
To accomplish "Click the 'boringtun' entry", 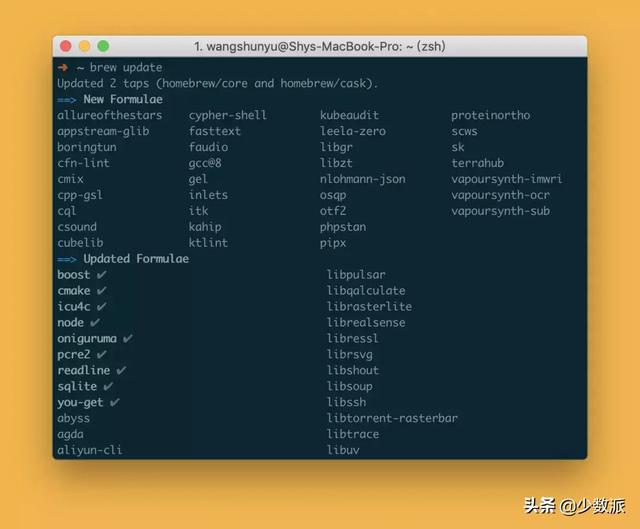I will [x=87, y=147].
